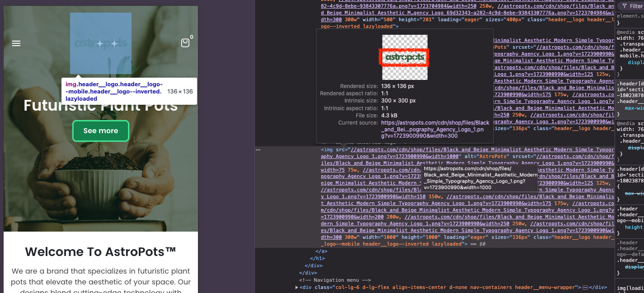Select the closing </a> tag row

(x=321, y=251)
